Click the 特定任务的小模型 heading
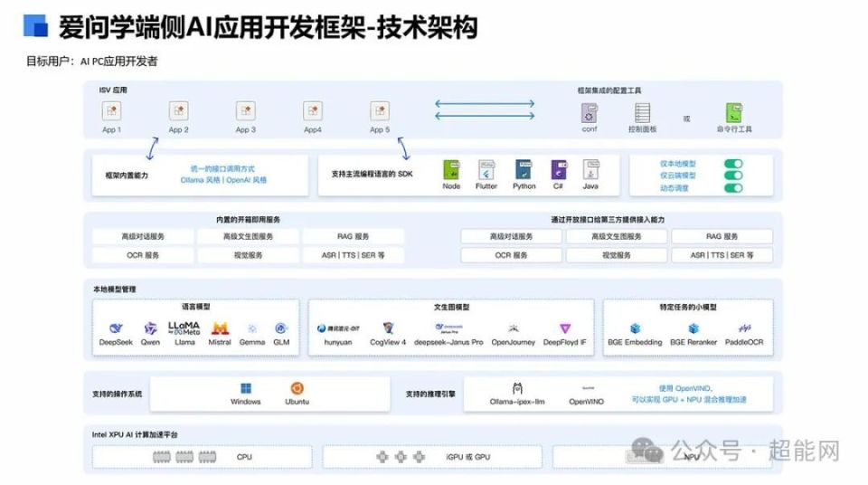 click(x=688, y=307)
